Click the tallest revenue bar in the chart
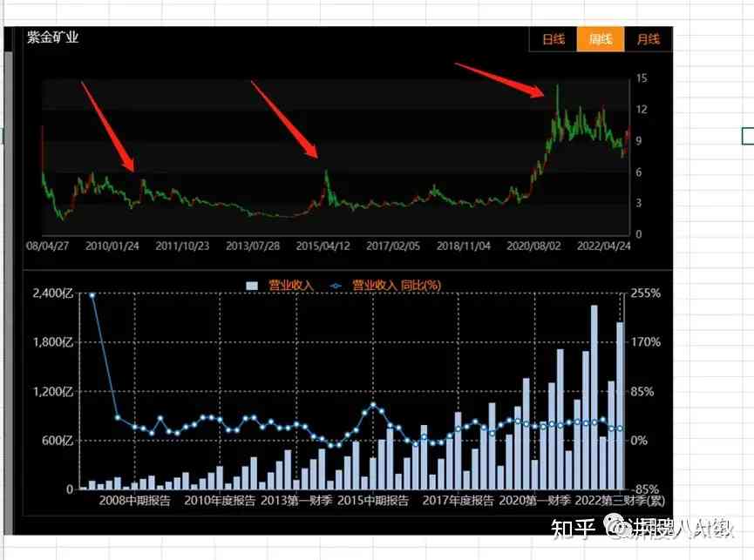Viewport: 754px width, 560px height. coord(594,396)
